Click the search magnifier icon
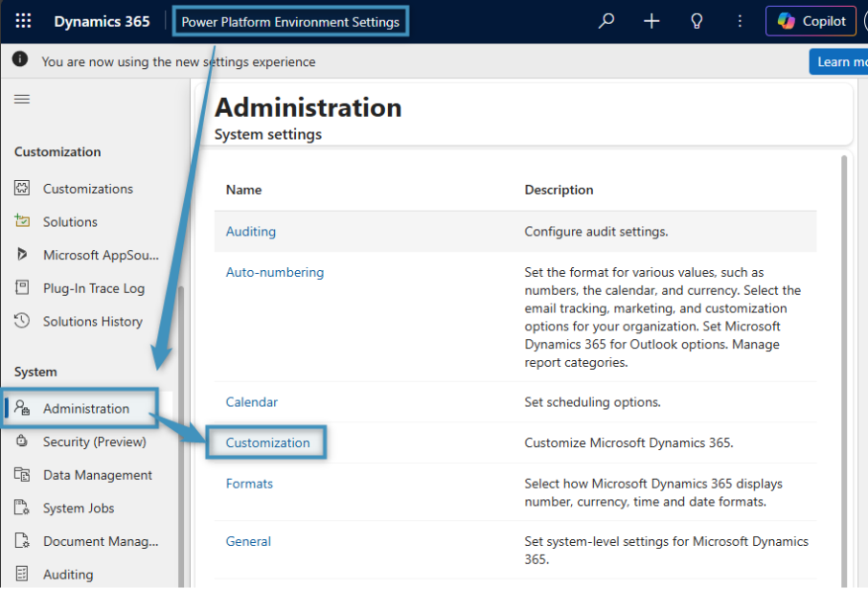The width and height of the screenshot is (868, 589). coord(606,22)
